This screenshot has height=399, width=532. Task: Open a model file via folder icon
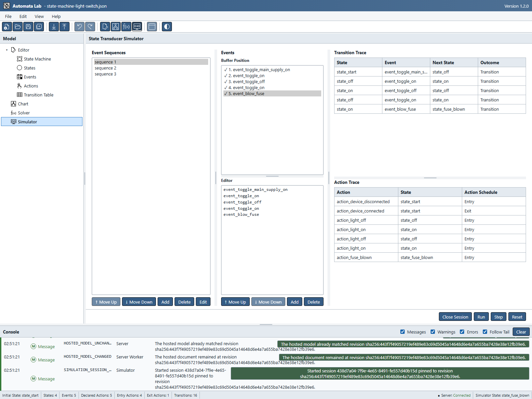point(18,27)
